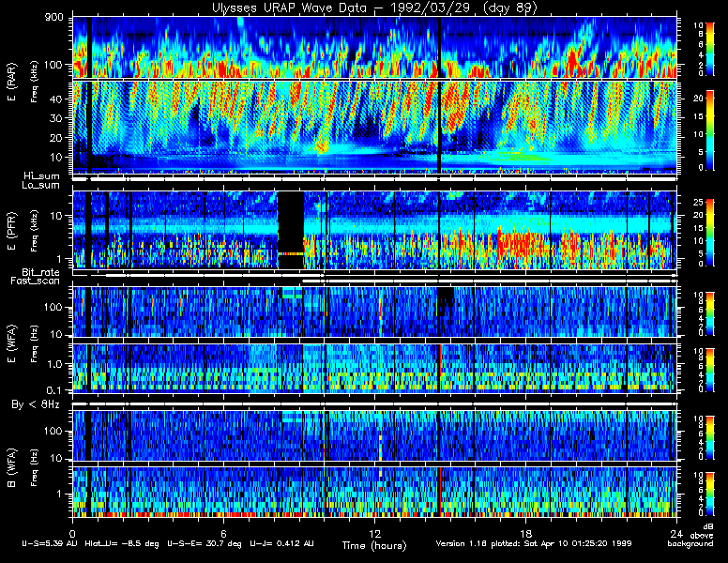Click the color bar beside the top RAR panel
This screenshot has height=563, width=728.
coord(709,49)
